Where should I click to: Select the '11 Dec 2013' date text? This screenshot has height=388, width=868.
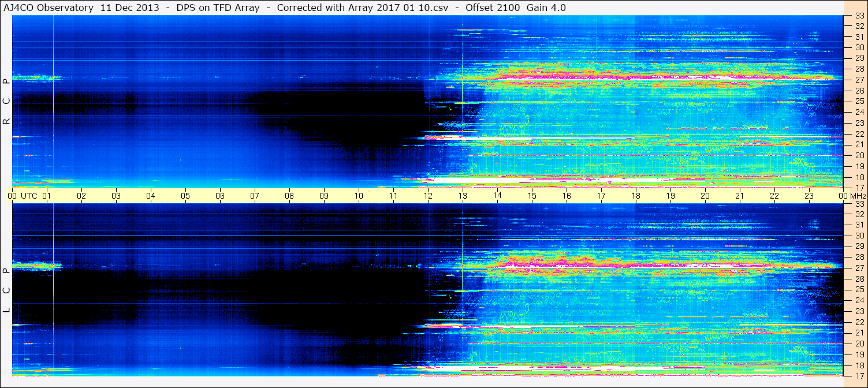(x=130, y=8)
